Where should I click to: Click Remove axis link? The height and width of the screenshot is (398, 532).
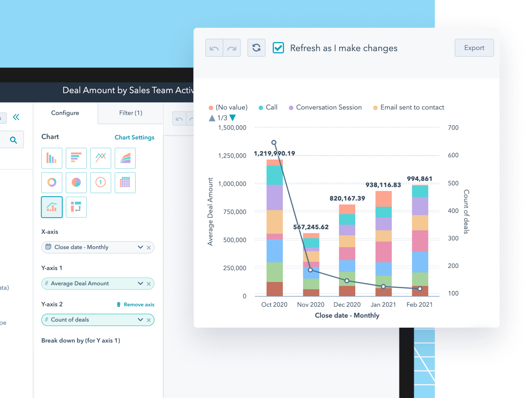[139, 305]
